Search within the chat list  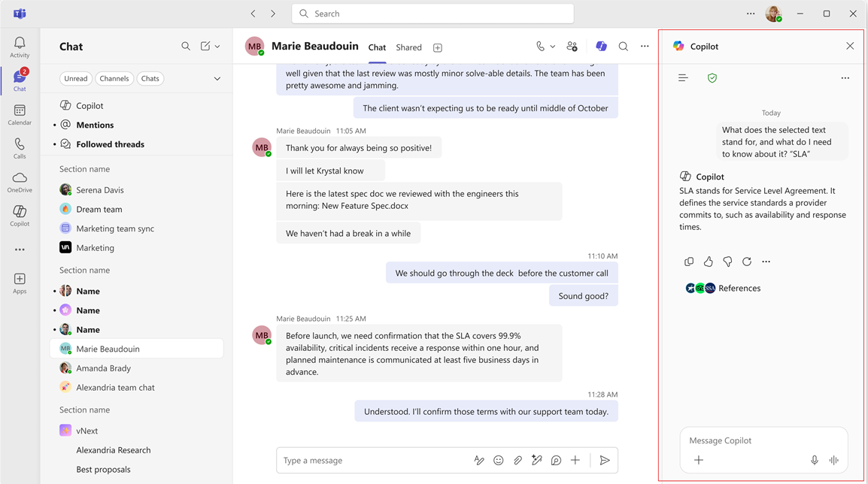[186, 47]
